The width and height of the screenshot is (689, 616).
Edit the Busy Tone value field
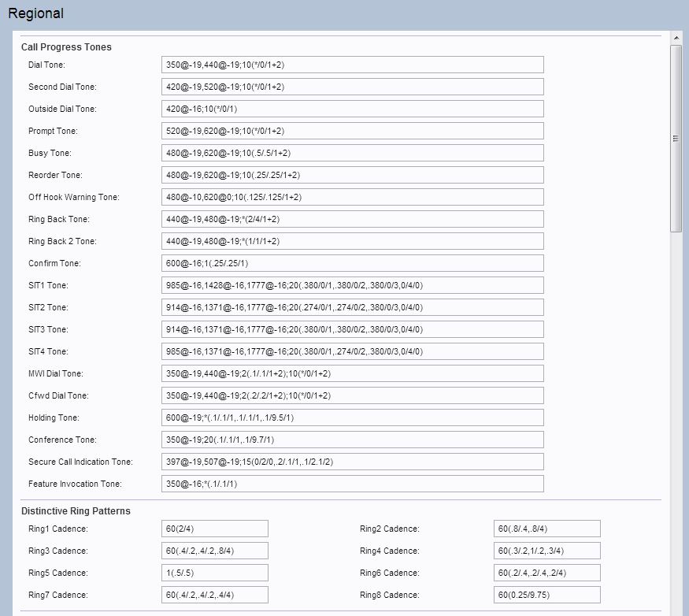pos(352,153)
